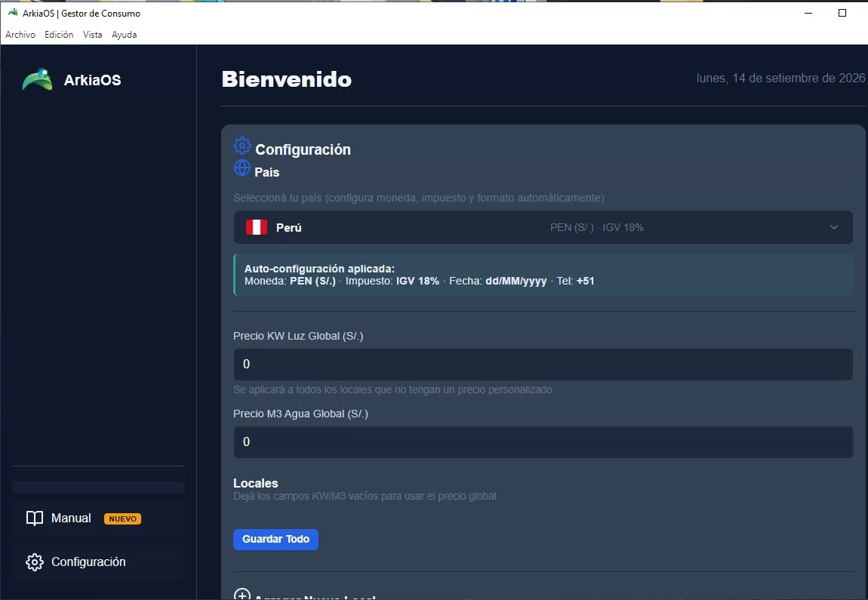Open the Vista menu
The width and height of the screenshot is (868, 600).
[92, 34]
